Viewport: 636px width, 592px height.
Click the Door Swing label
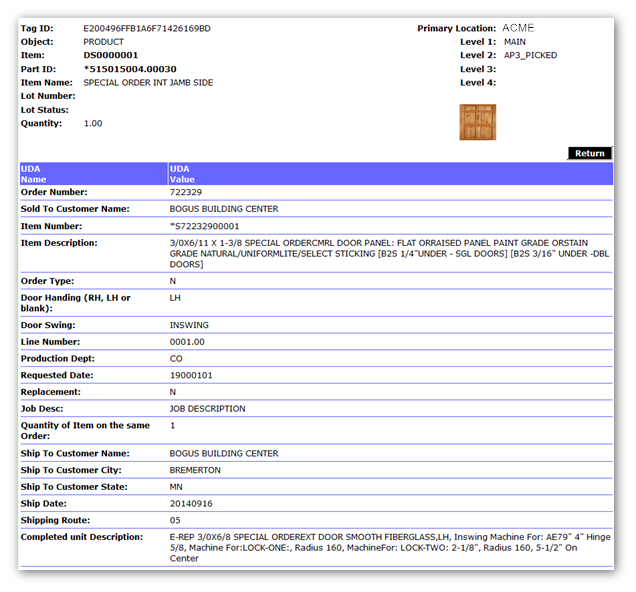(48, 325)
